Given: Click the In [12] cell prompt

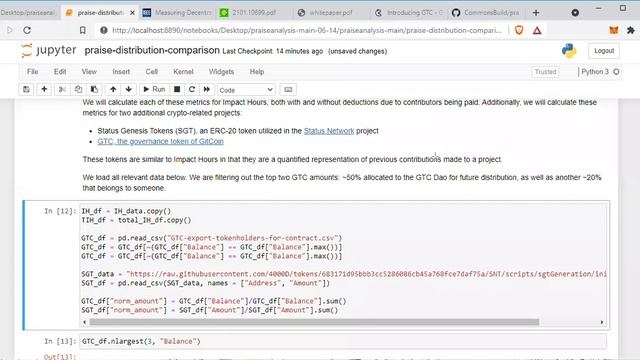Looking at the screenshot, I should [60, 211].
